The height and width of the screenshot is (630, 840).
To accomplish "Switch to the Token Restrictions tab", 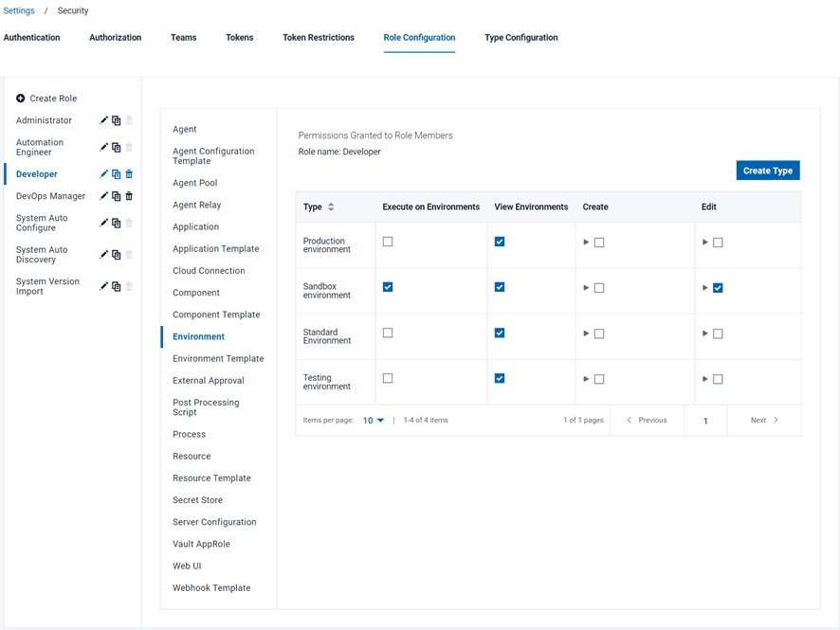I will tap(319, 38).
